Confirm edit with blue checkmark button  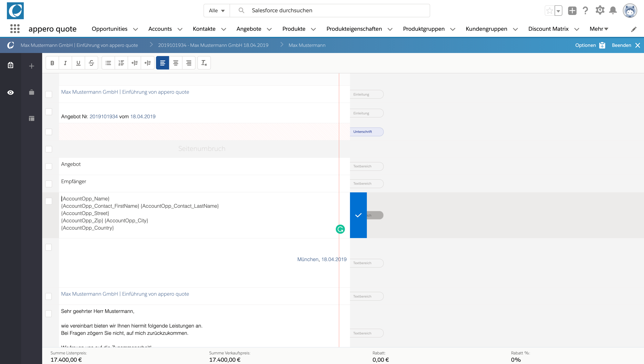pyautogui.click(x=358, y=215)
